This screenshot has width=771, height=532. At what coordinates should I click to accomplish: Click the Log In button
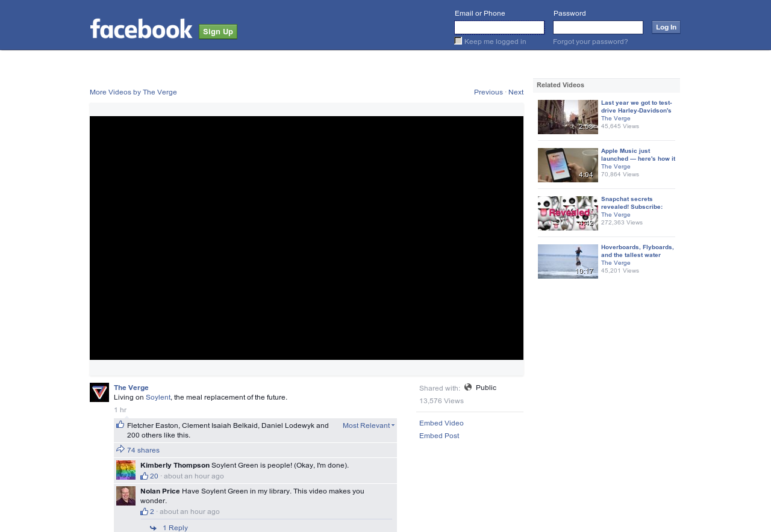(x=666, y=27)
